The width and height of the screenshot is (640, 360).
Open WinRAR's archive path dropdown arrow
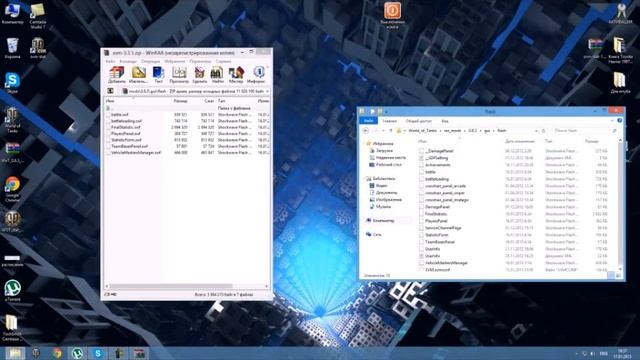tap(267, 91)
